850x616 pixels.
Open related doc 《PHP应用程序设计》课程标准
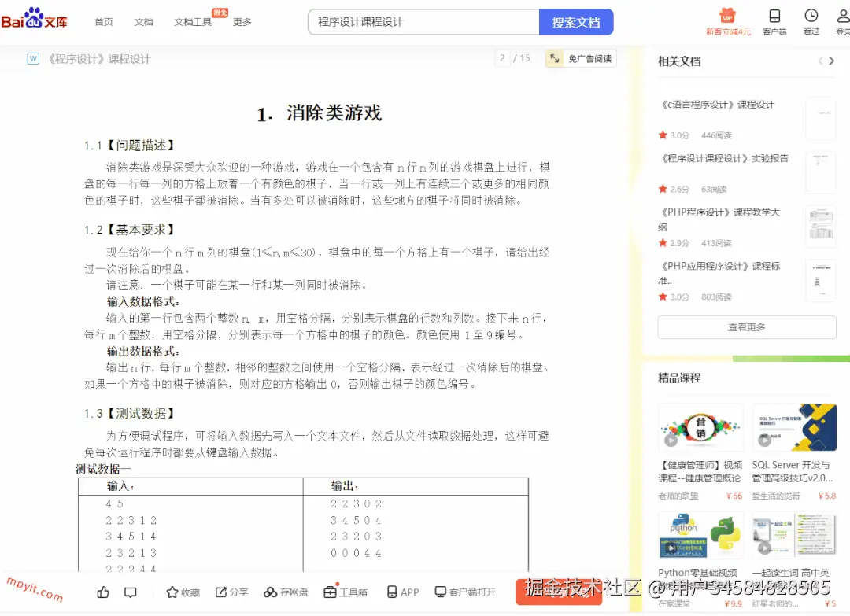point(719,272)
